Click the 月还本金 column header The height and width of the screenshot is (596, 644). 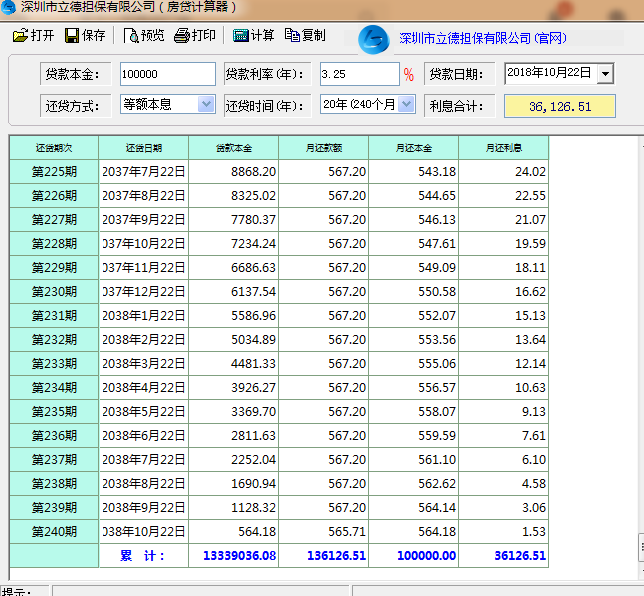(414, 148)
